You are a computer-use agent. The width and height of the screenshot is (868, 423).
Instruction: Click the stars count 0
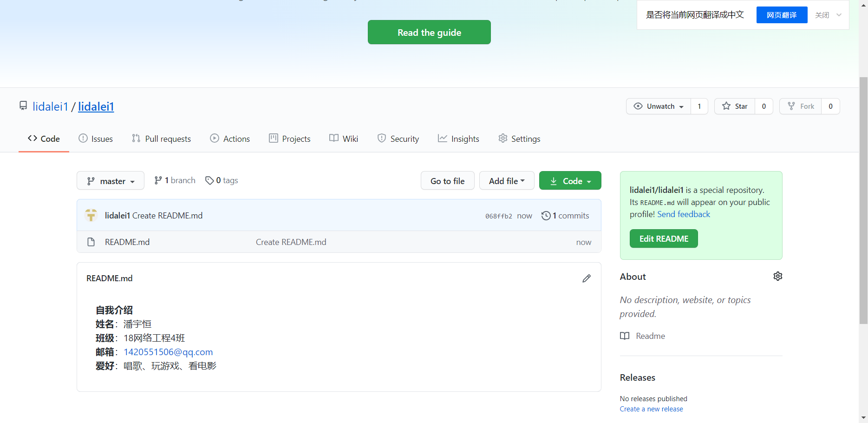coord(764,106)
